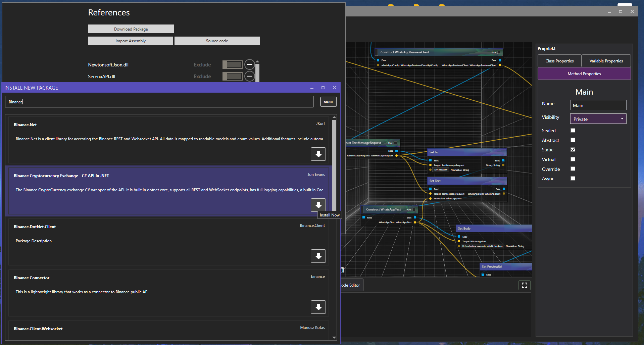
Task: Click the fullscreen expand icon
Action: pos(524,285)
